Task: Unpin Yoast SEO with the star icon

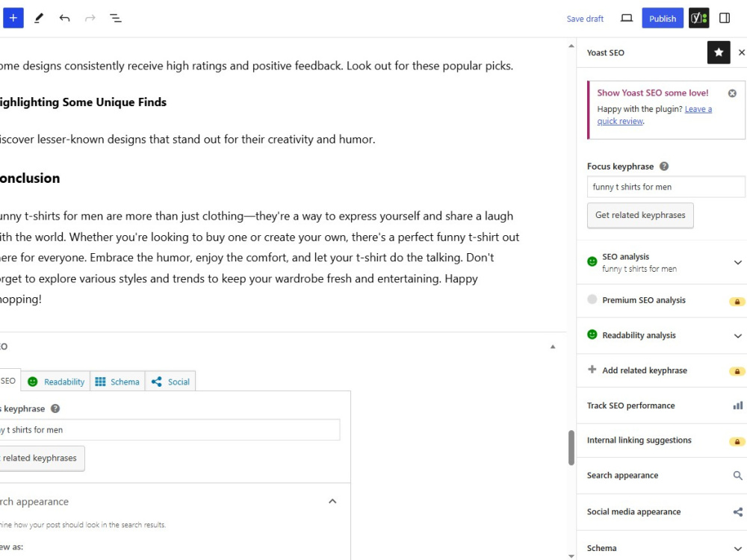Action: pos(719,52)
